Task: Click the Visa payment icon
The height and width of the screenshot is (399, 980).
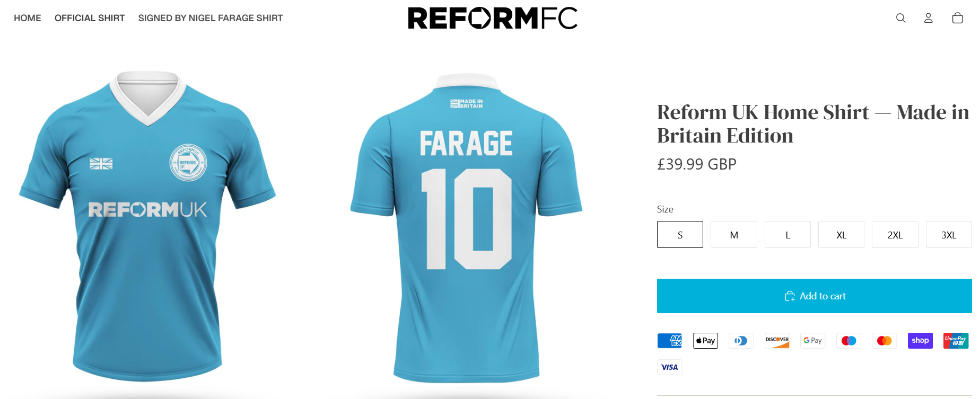Action: click(x=669, y=367)
